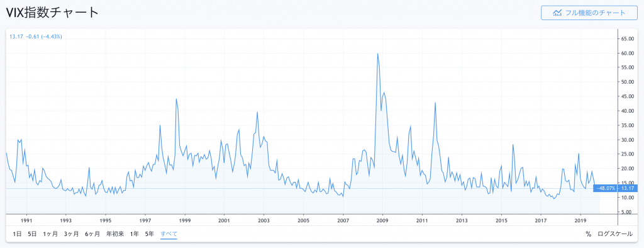Image resolution: width=644 pixels, height=248 pixels.
Task: Select the 1日 time range
Action: tap(17, 234)
